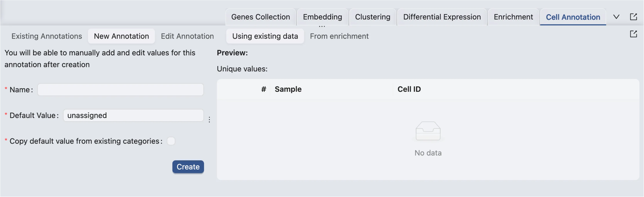Show the Existing Annotations sub-tab
This screenshot has height=197, width=644.
pos(47,36)
